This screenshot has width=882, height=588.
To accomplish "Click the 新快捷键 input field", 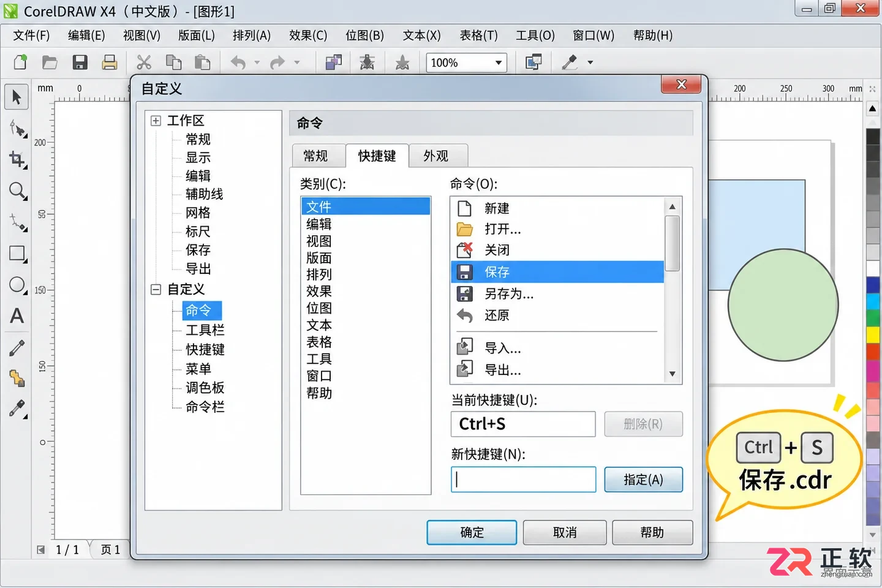I will 524,480.
